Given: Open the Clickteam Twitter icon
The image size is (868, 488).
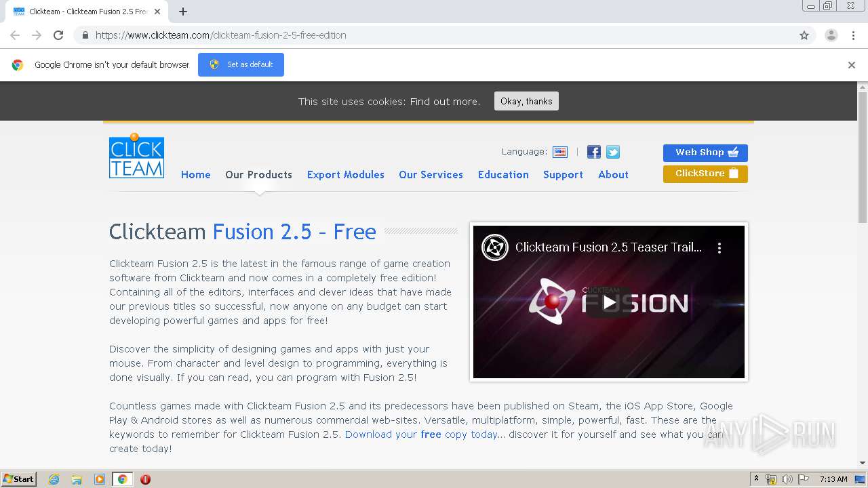Looking at the screenshot, I should 612,152.
